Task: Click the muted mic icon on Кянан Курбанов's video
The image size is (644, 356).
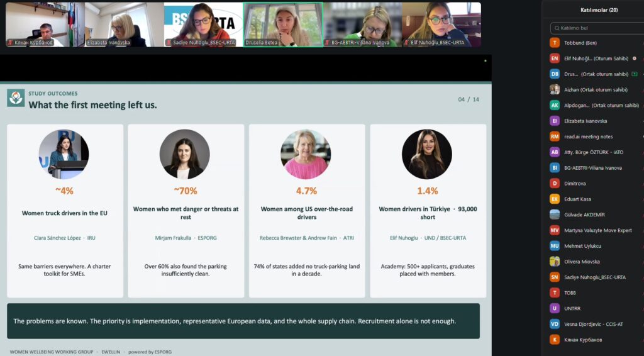Action: pyautogui.click(x=10, y=43)
